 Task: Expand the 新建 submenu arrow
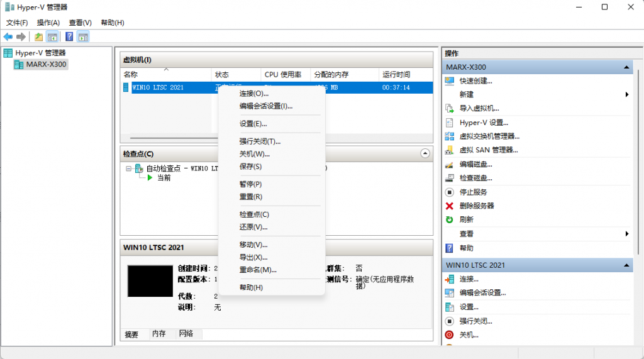626,94
